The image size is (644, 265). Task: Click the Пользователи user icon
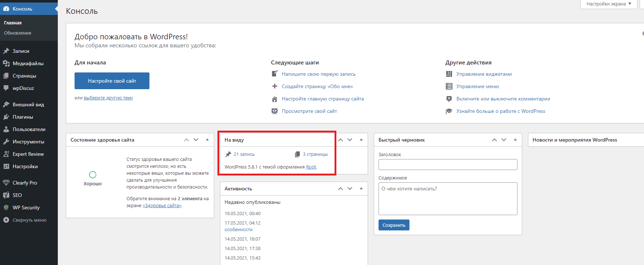(6, 129)
